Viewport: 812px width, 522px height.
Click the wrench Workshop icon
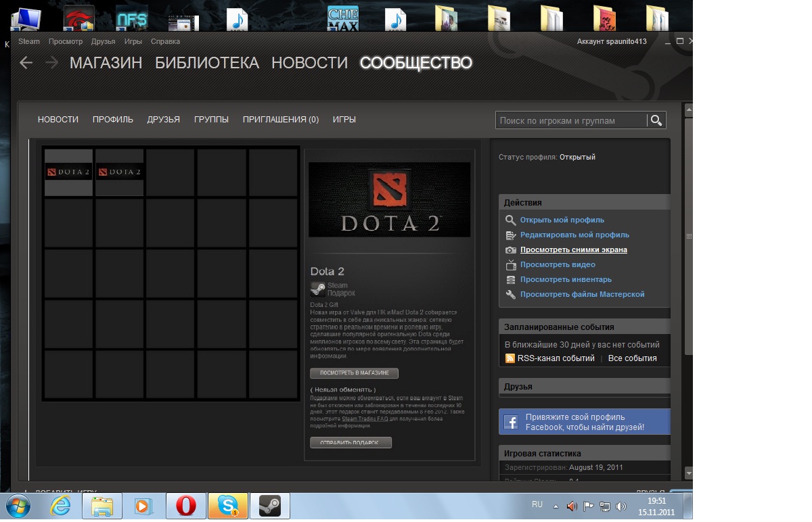click(511, 295)
